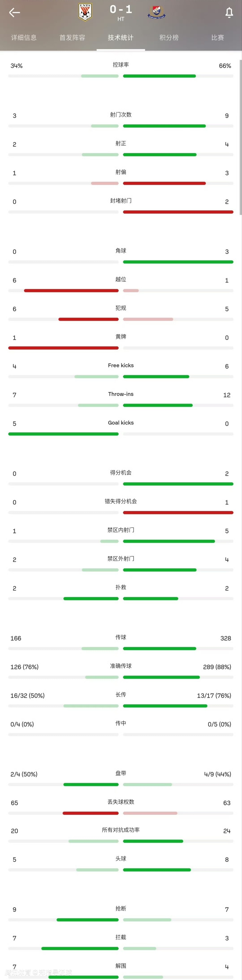The height and width of the screenshot is (980, 242).
Task: Tap the Free kicks stat label
Action: pos(121,365)
